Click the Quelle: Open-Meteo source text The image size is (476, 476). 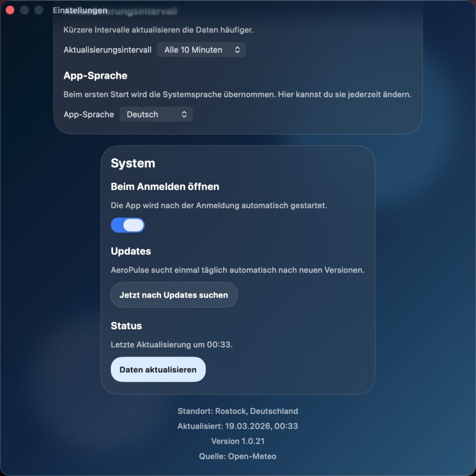(x=238, y=456)
